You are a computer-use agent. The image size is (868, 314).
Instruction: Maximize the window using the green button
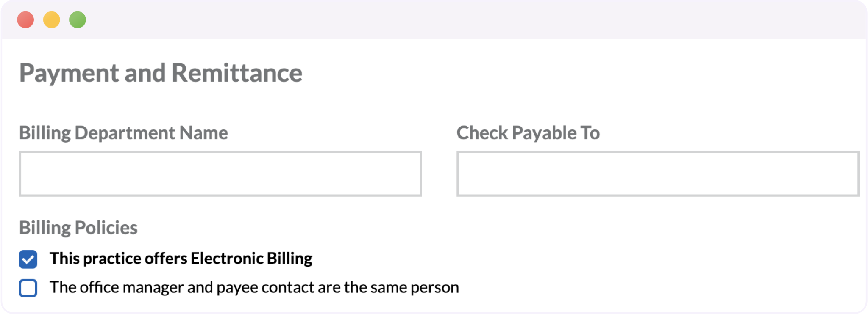point(78,20)
